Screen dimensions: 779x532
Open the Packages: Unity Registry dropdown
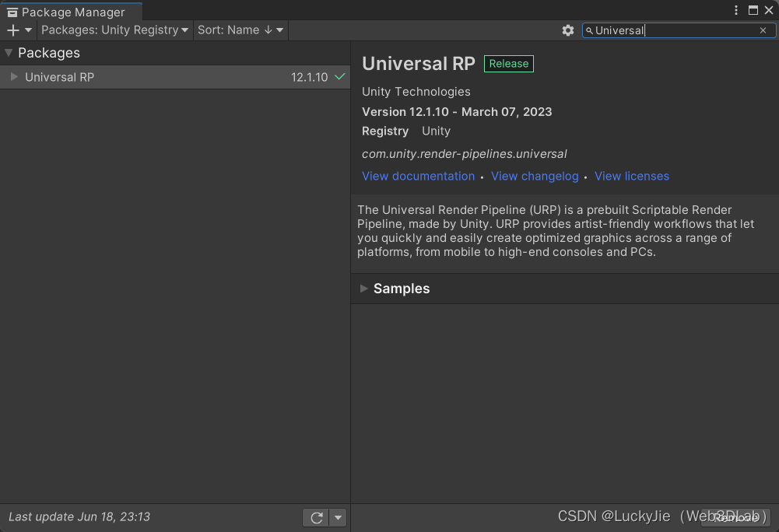(114, 30)
